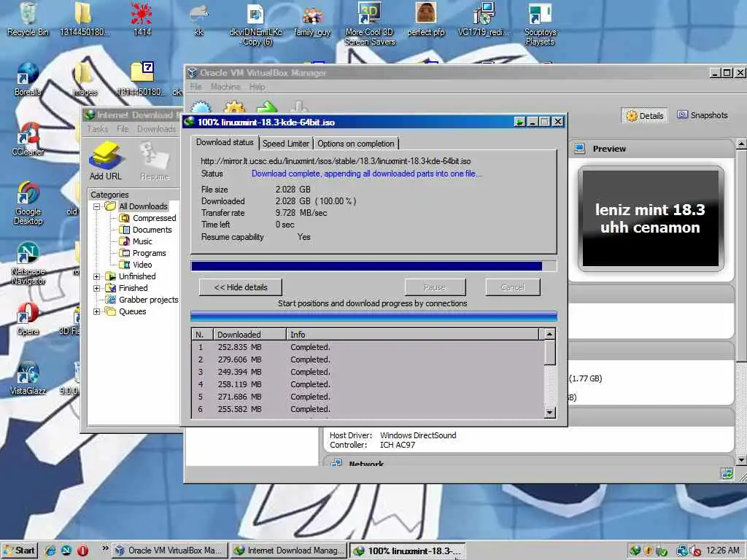747x560 pixels.
Task: Select the Programs category
Action: point(142,253)
